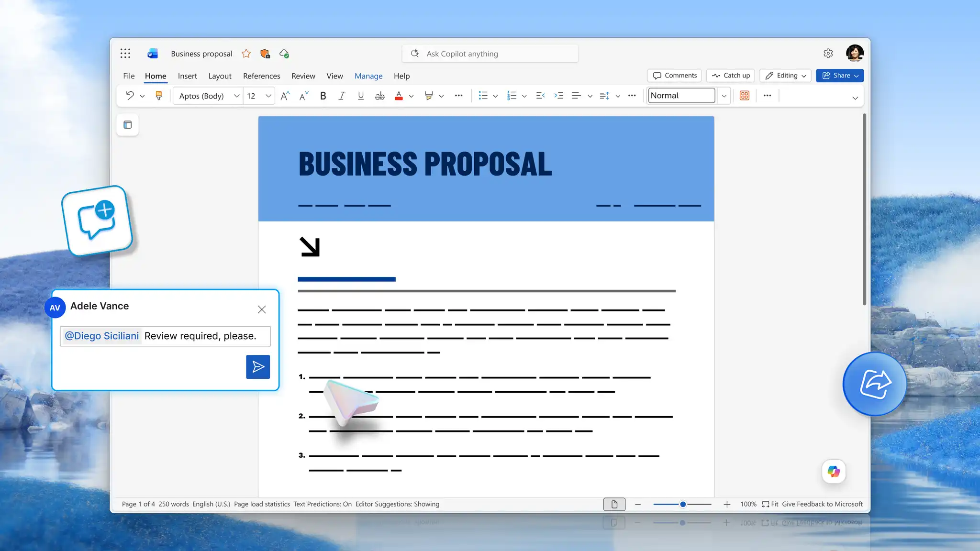Screen dimensions: 980x551
Task: Click Give Feedback to Microsoft
Action: click(822, 504)
